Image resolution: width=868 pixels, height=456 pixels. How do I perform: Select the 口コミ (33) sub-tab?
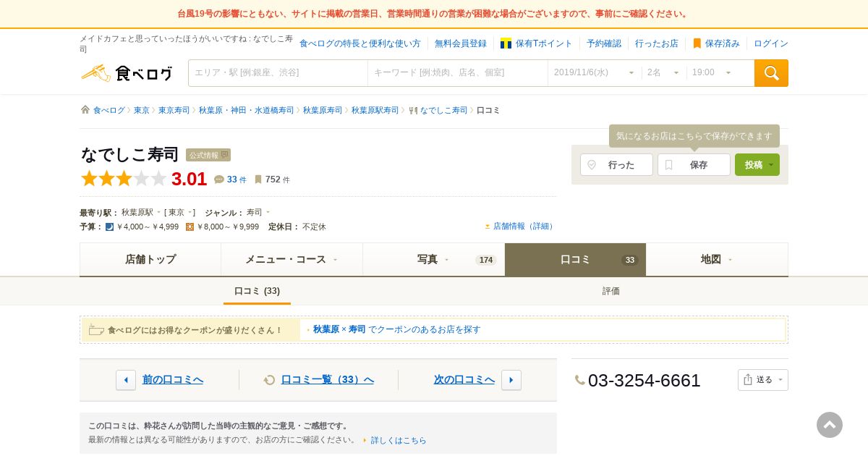point(257,291)
